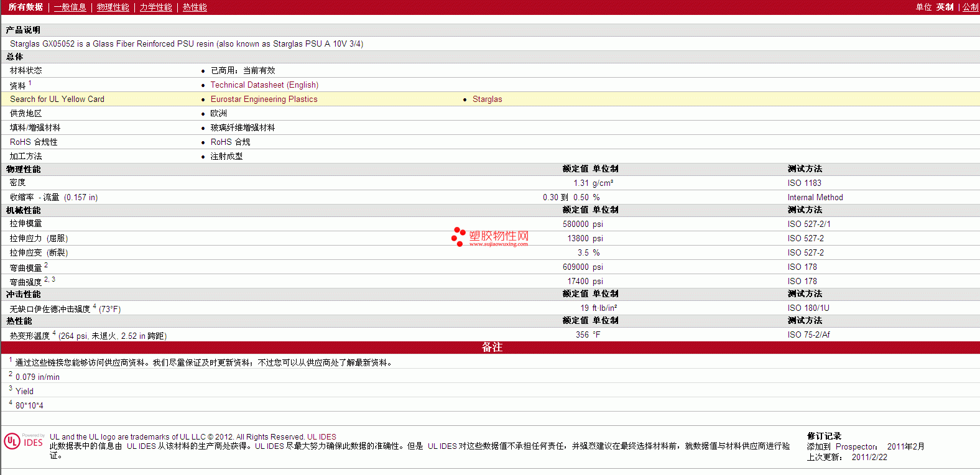Screen dimensions: 980x475
Task: Click the Search for UL Yellow Card label
Action: point(57,99)
